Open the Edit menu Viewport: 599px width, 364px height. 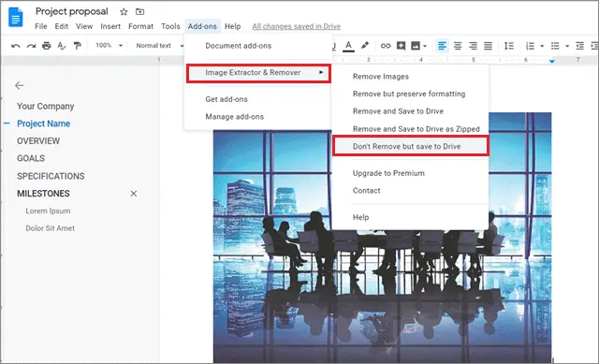tap(61, 26)
